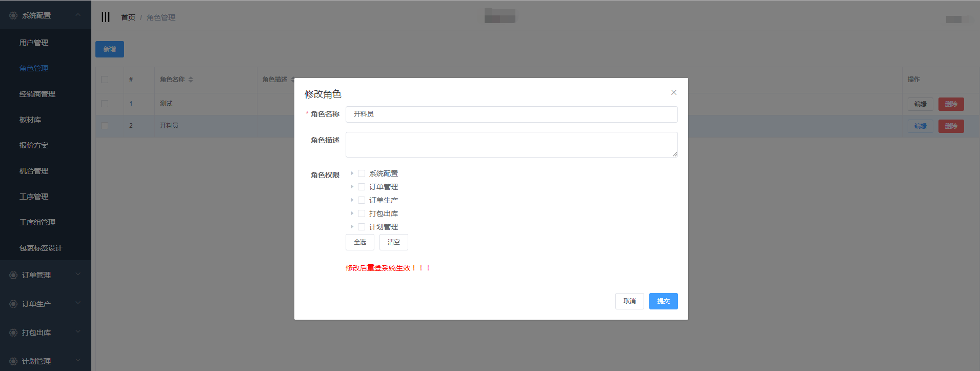
Task: Click the 角色名称 input field
Action: 511,114
